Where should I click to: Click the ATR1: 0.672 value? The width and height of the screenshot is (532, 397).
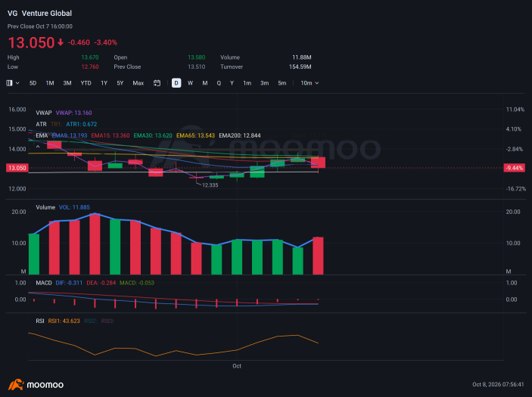tap(82, 125)
